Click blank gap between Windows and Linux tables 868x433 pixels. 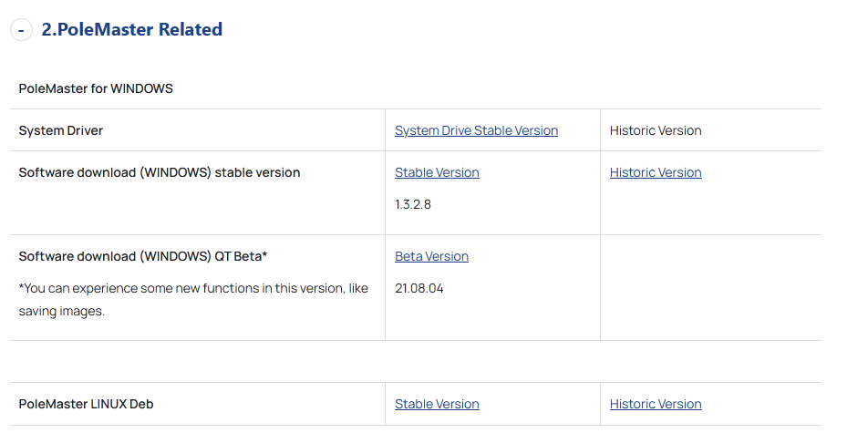pos(415,361)
